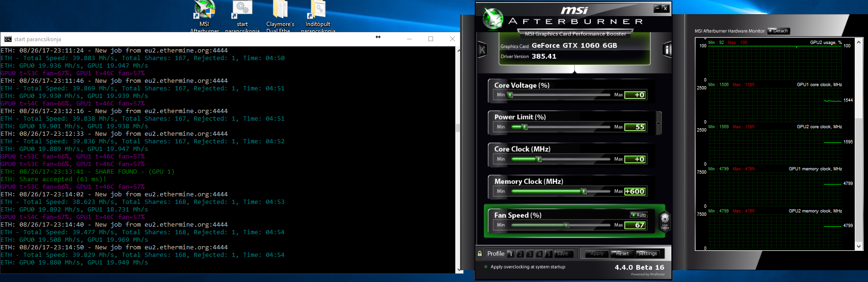Click the fan User Define gear icon

pyautogui.click(x=665, y=221)
